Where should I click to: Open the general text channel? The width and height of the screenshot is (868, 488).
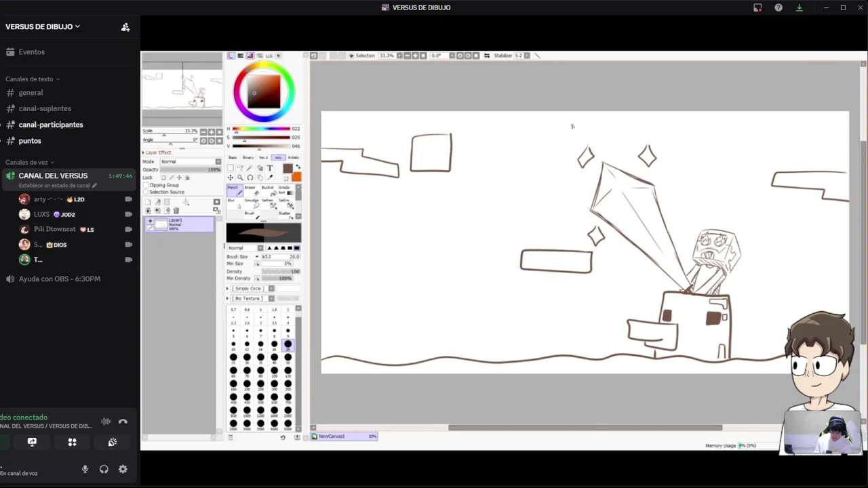click(x=31, y=92)
